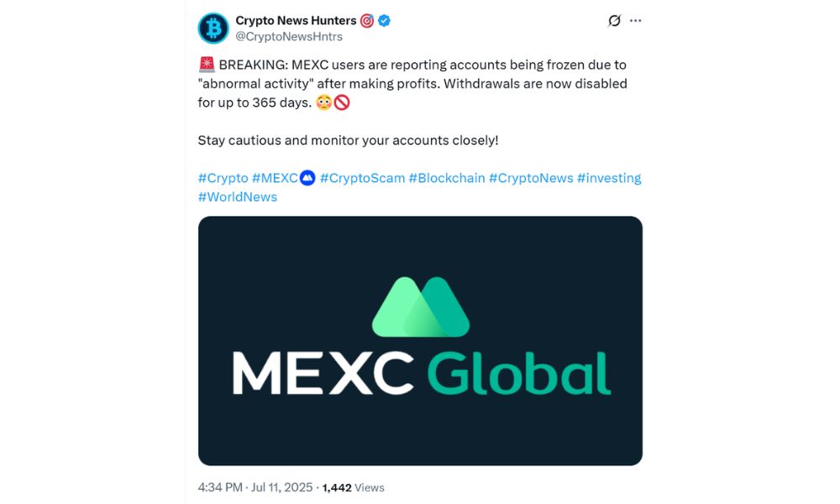Open the #CryptoNews hashtag
Viewport: 840px width, 504px height.
pyautogui.click(x=531, y=178)
